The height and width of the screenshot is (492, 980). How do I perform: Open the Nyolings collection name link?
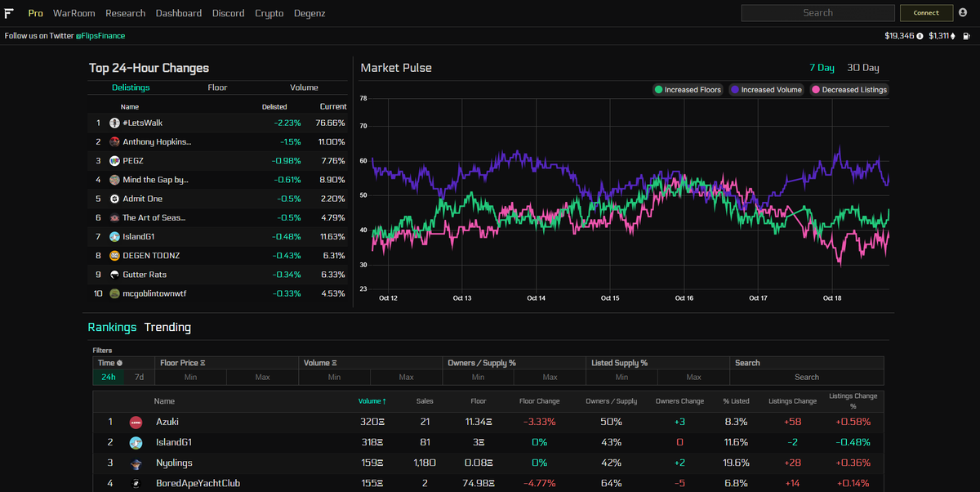tap(174, 463)
